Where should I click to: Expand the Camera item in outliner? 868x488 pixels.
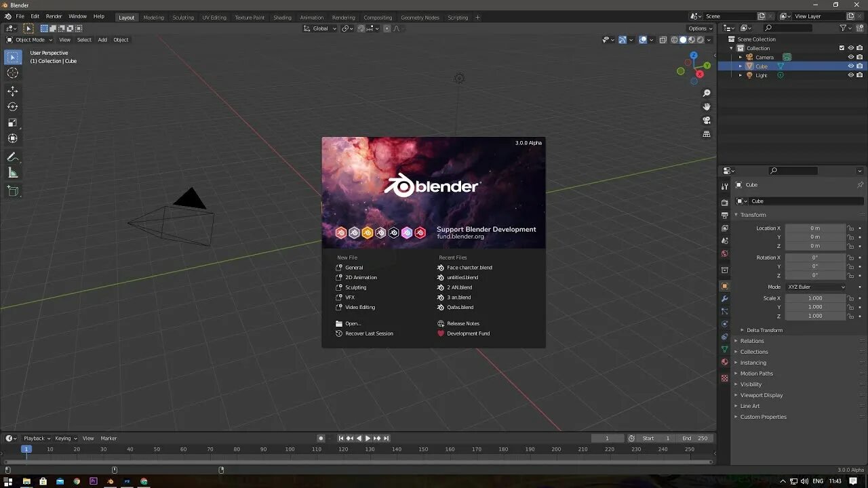click(740, 57)
